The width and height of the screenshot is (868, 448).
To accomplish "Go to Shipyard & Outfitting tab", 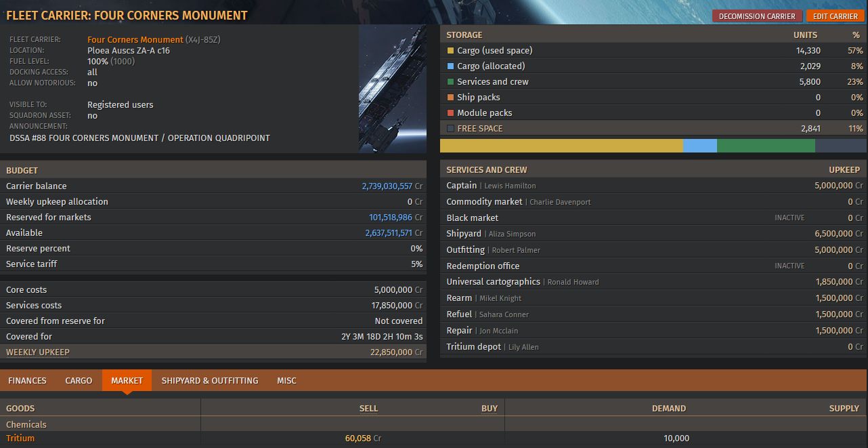I will pos(210,380).
